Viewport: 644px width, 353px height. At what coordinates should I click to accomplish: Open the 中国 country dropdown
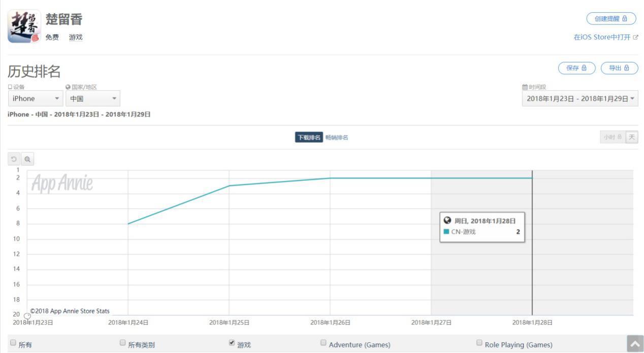coord(93,99)
